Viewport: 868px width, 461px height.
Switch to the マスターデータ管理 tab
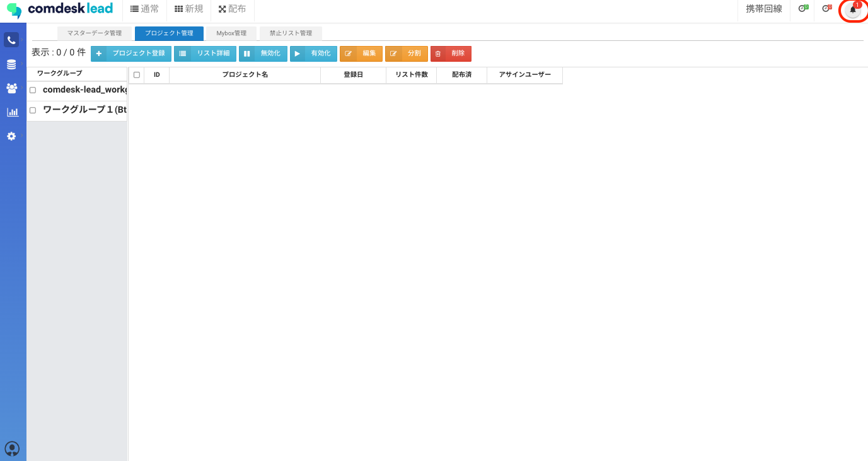coord(95,33)
